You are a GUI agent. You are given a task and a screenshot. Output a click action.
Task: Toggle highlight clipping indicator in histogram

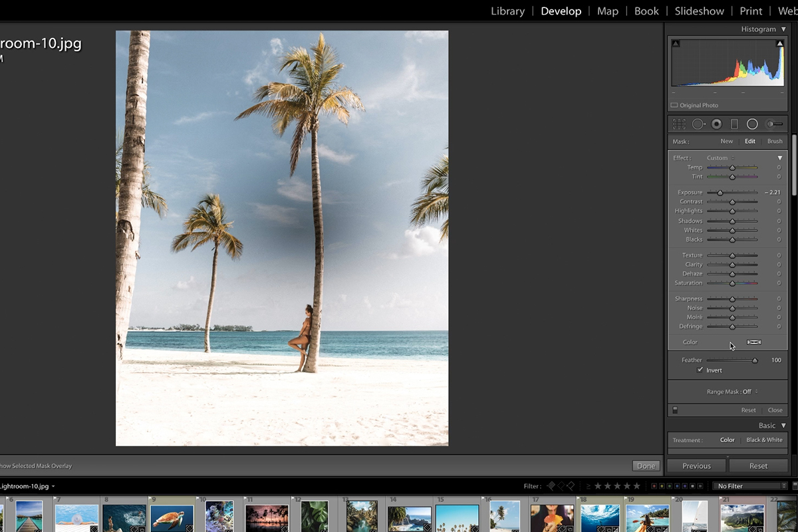pyautogui.click(x=779, y=44)
